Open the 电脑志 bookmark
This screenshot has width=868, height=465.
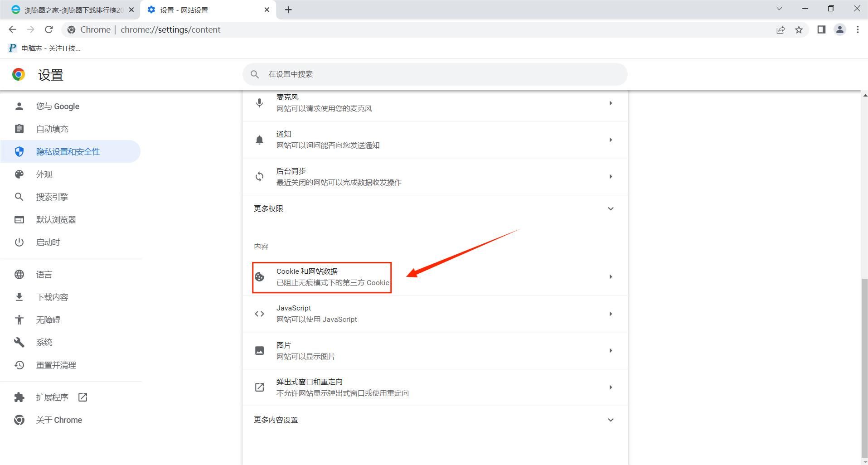[x=45, y=48]
